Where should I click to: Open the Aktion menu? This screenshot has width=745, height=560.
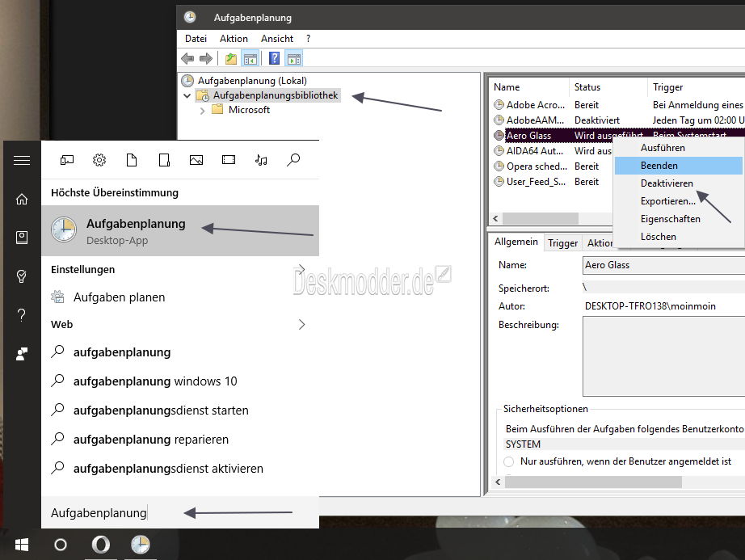[x=234, y=39]
